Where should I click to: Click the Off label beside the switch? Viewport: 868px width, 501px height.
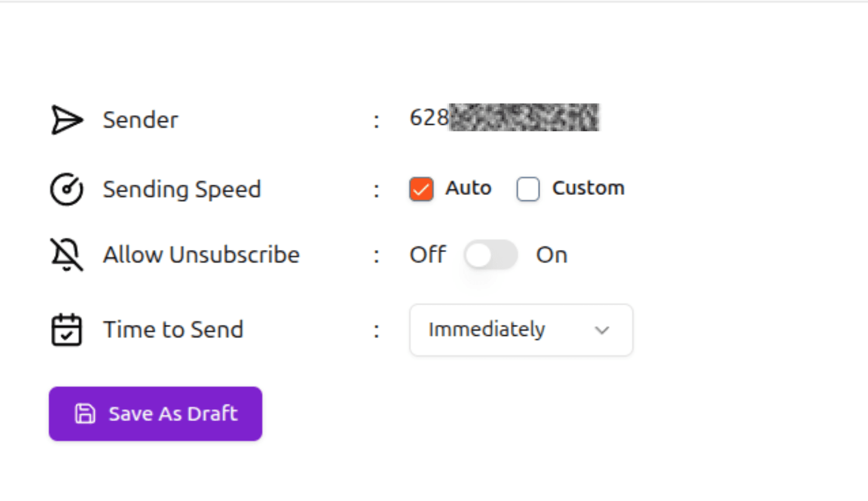tap(427, 255)
